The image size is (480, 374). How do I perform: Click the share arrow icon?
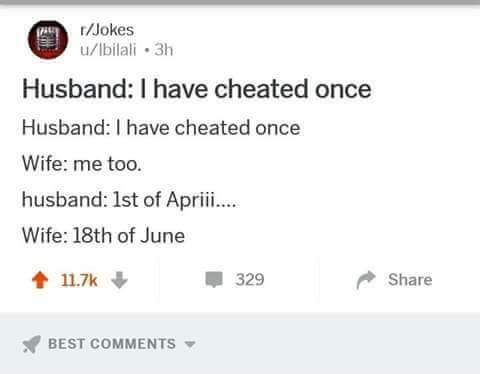(366, 280)
